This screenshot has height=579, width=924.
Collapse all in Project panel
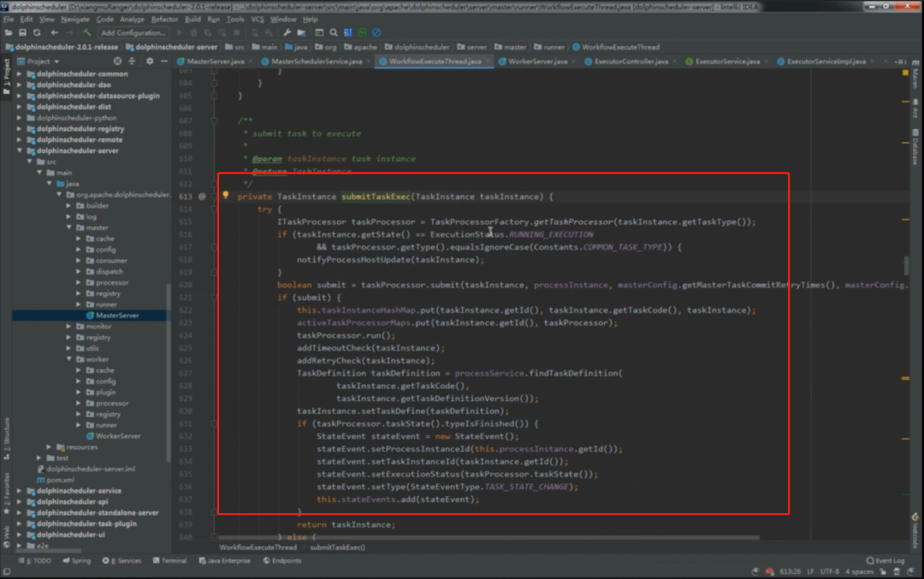[x=132, y=62]
